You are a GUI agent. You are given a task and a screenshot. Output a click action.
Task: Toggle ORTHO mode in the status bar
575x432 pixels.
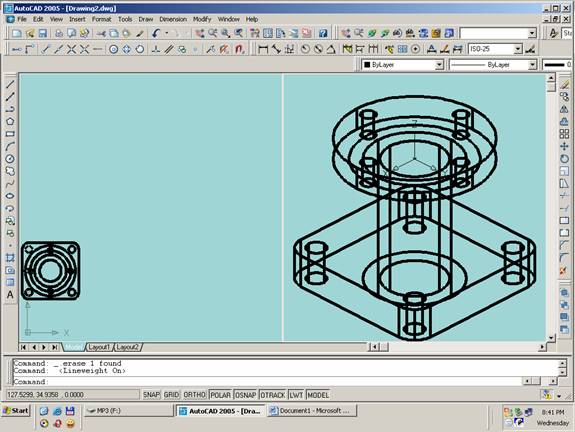[194, 395]
